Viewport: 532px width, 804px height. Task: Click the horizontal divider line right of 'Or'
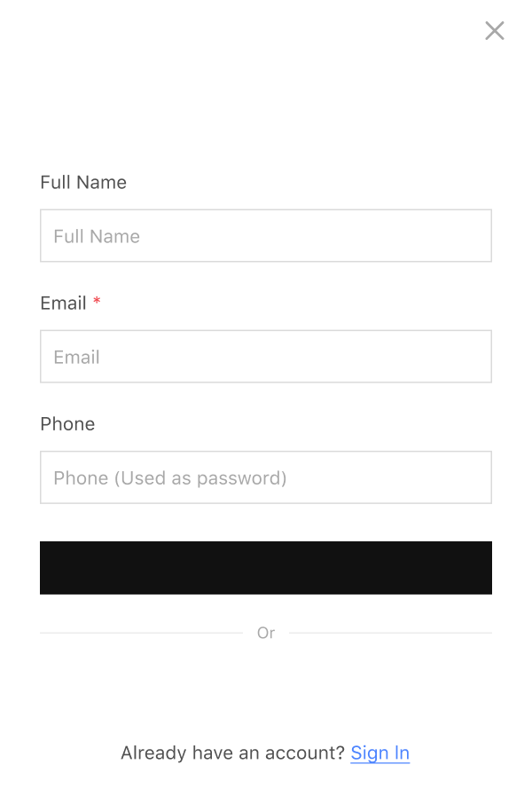[x=390, y=633]
